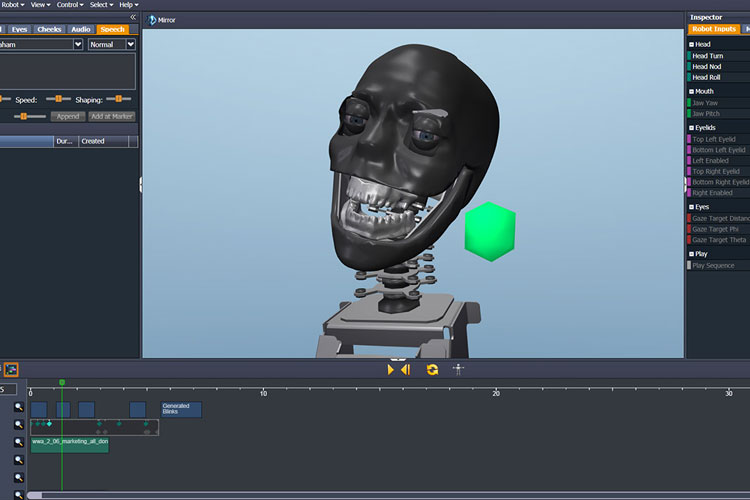Click the figure pose icon beside loop
The width and height of the screenshot is (750, 500).
point(459,369)
